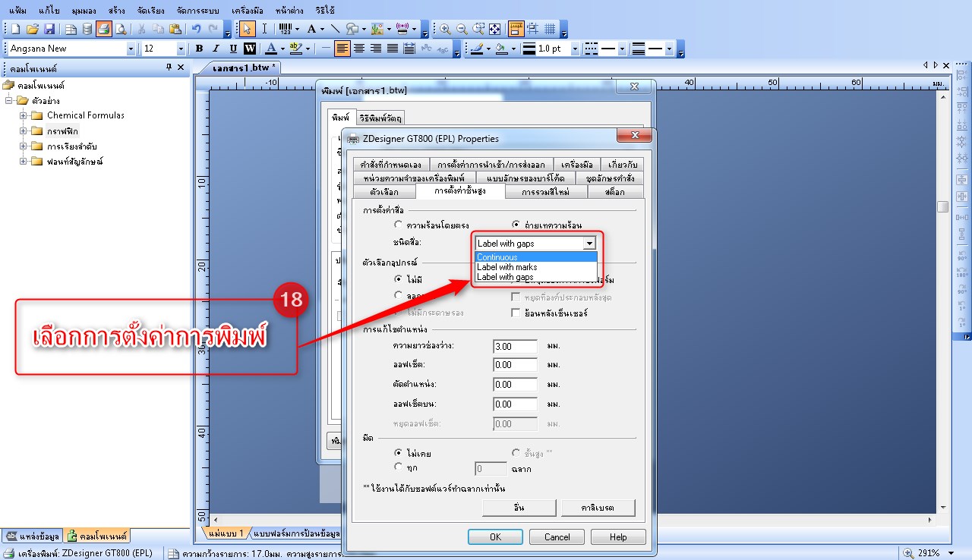Choose Label with gaps list option
Viewport: 972px width, 560px height.
tap(536, 277)
